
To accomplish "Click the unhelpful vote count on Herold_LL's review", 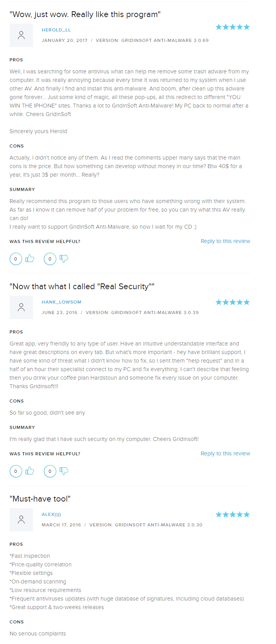I will [50, 259].
